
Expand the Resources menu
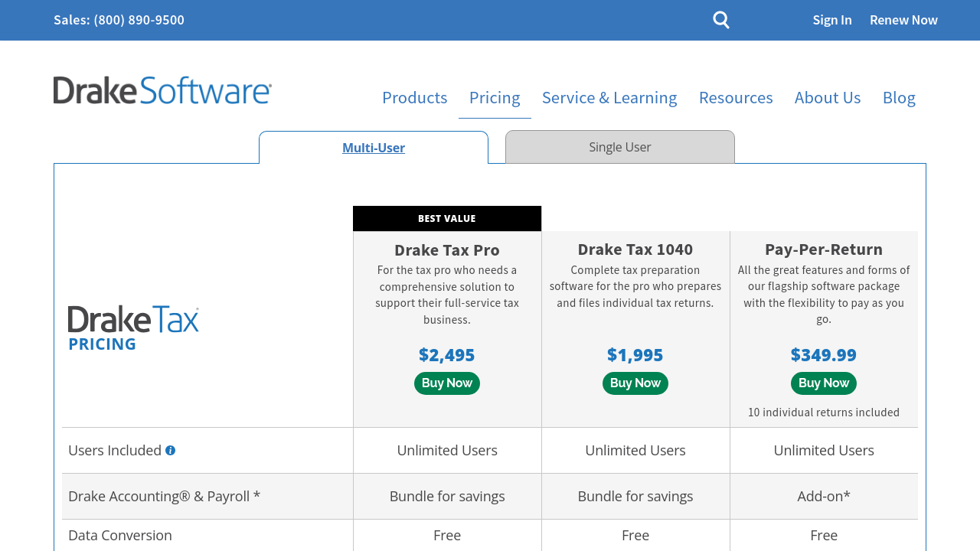coord(736,98)
